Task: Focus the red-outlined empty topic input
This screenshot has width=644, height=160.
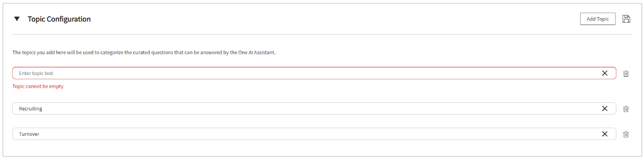Action: (314, 73)
